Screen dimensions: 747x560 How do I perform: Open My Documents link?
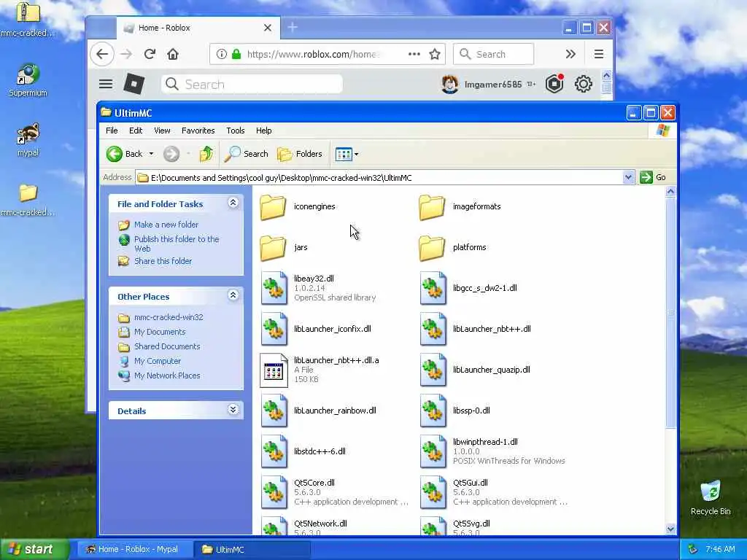160,332
